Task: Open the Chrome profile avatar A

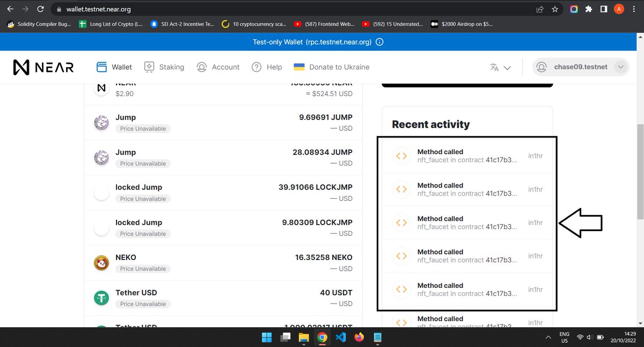Action: (619, 9)
